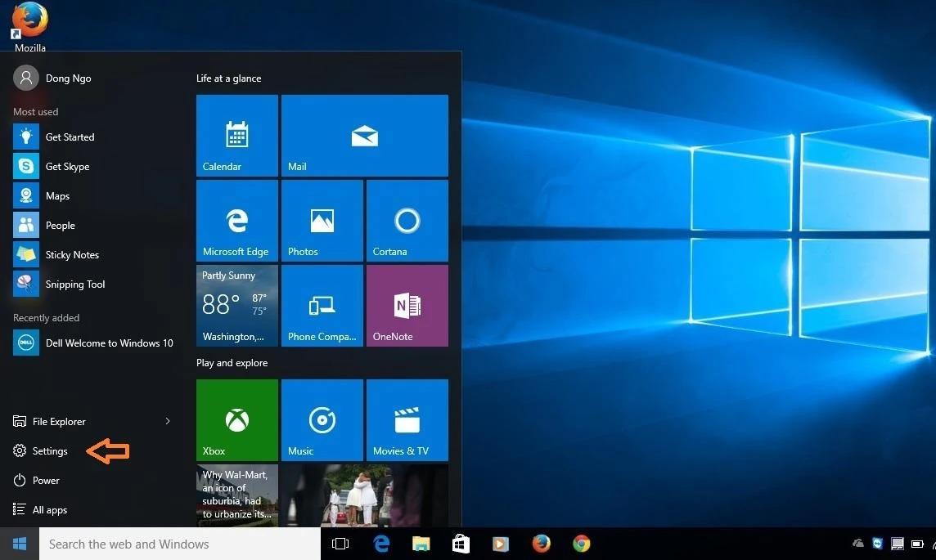Open OneDrive from the system tray
Viewport: 936px width, 560px height.
pos(857,543)
